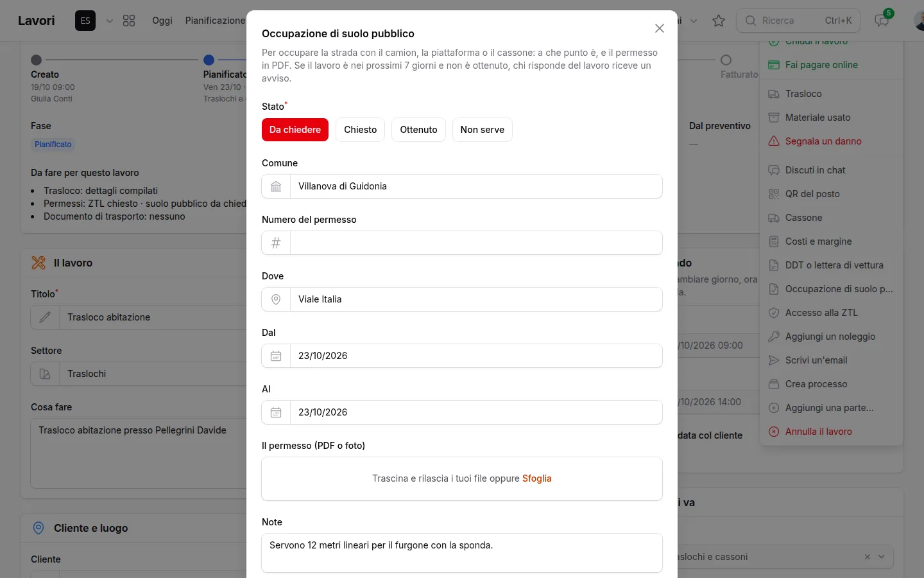
Task: Click the Pianificato timeline step dot
Action: (x=209, y=60)
